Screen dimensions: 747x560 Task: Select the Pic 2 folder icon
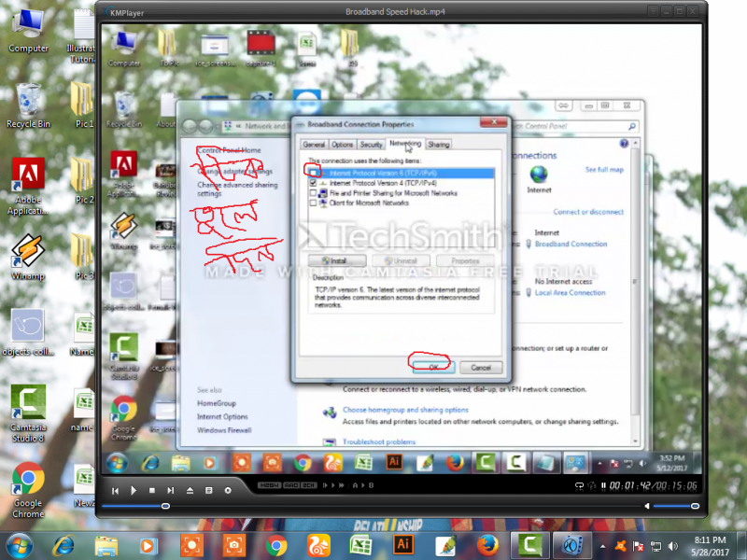[x=84, y=181]
